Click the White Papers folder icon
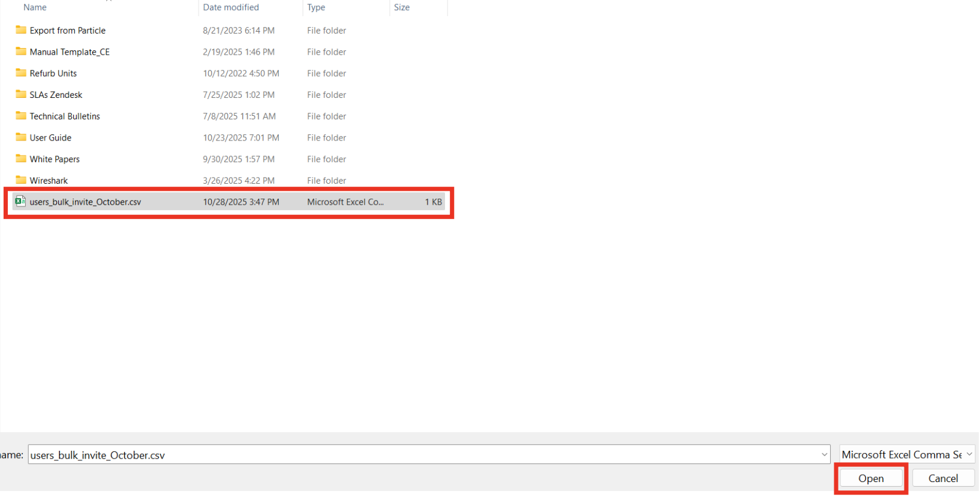 [21, 159]
